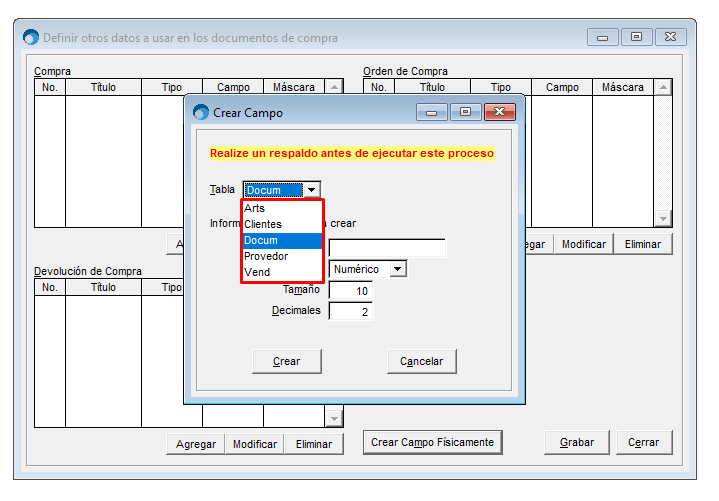Click the Crear Campo title icon

click(201, 112)
